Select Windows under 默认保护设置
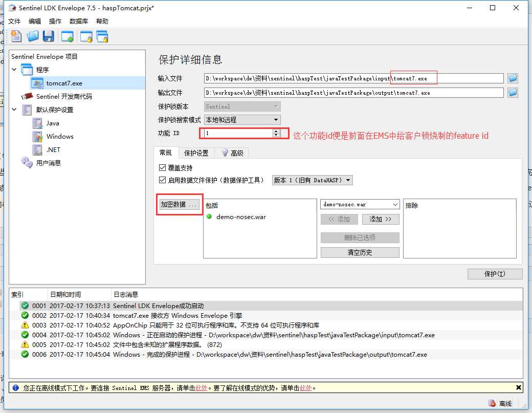 (x=60, y=137)
